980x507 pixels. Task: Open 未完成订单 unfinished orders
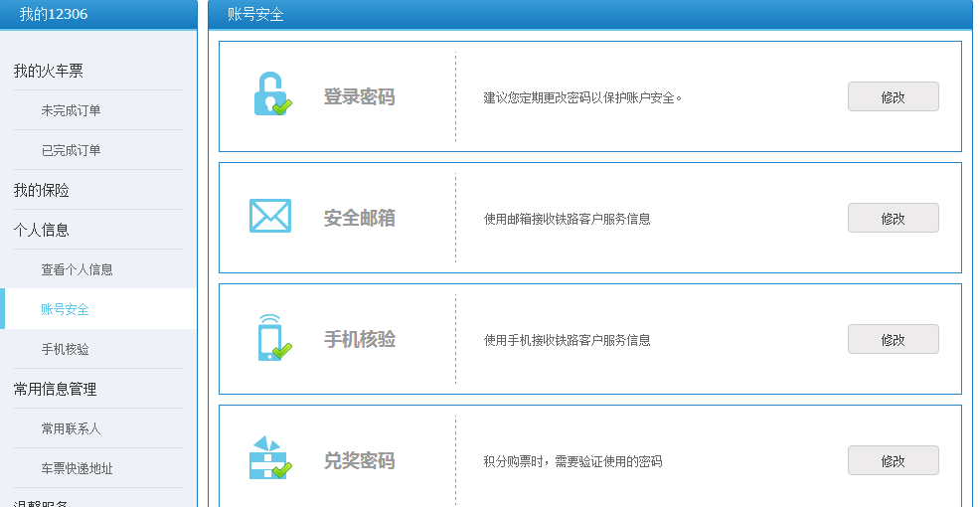coord(71,110)
